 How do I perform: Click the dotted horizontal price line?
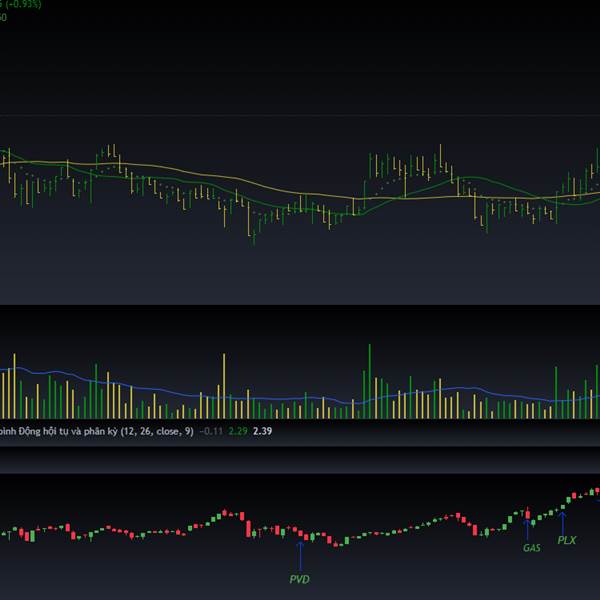pyautogui.click(x=300, y=115)
